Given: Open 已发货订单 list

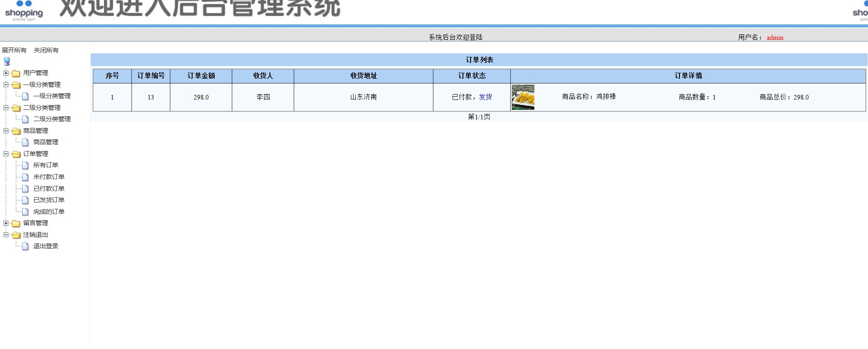Looking at the screenshot, I should 49,200.
